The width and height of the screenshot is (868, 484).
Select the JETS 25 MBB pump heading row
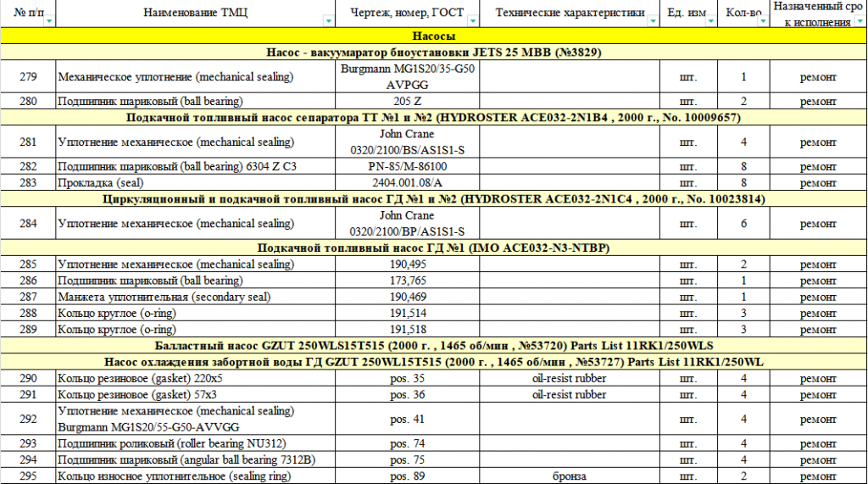pyautogui.click(x=434, y=53)
